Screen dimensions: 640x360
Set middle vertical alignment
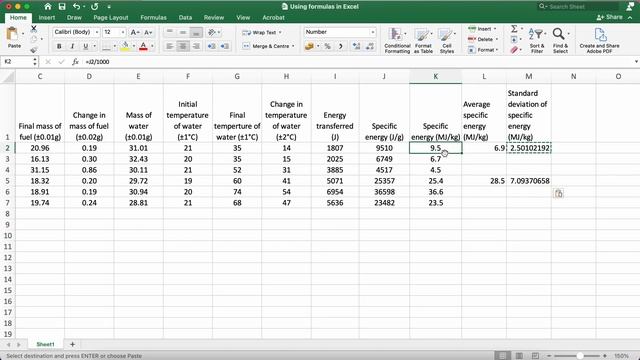183,32
